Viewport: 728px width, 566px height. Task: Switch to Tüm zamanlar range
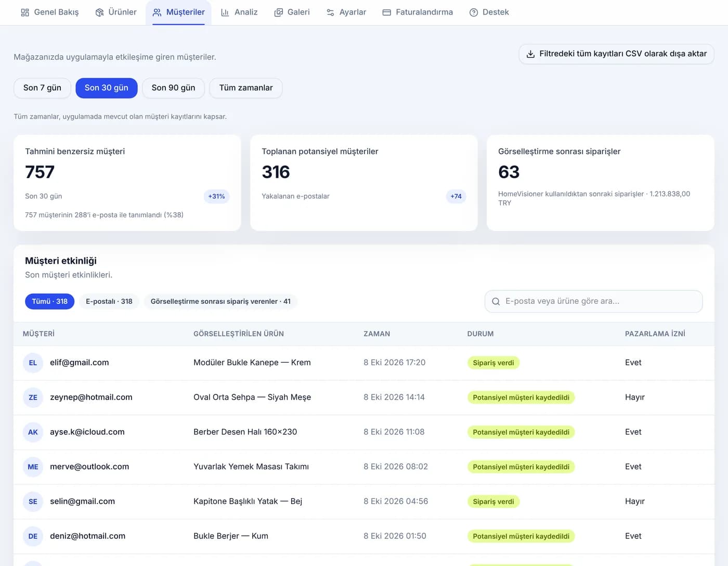[x=246, y=88]
